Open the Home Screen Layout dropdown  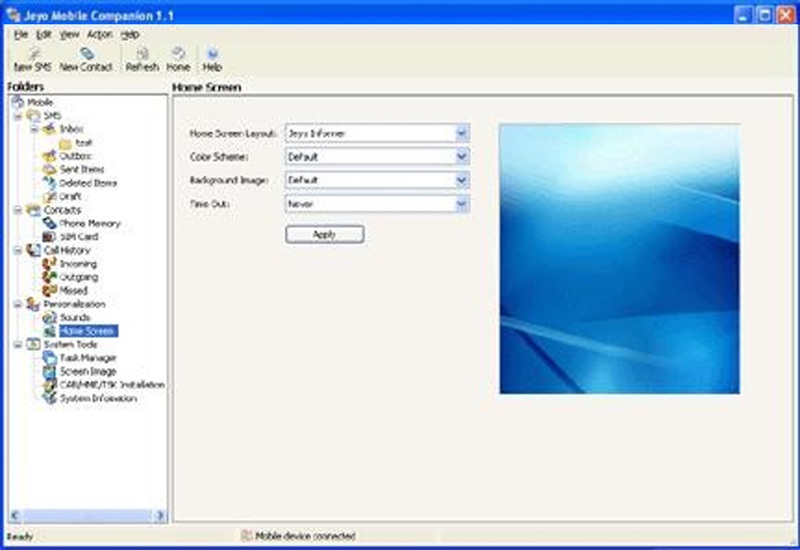461,133
